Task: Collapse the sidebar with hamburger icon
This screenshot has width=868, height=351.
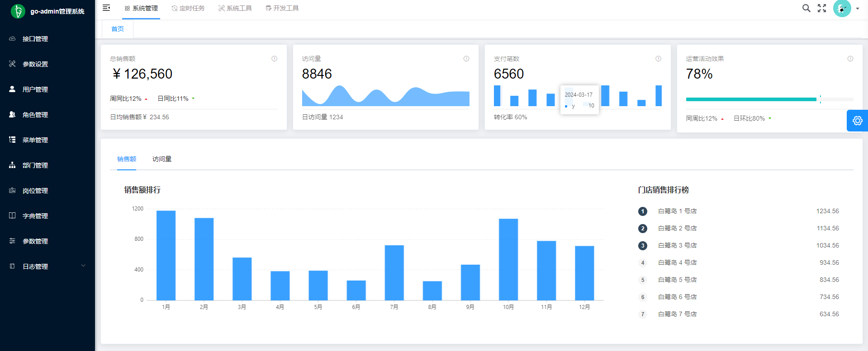Action: pos(106,8)
